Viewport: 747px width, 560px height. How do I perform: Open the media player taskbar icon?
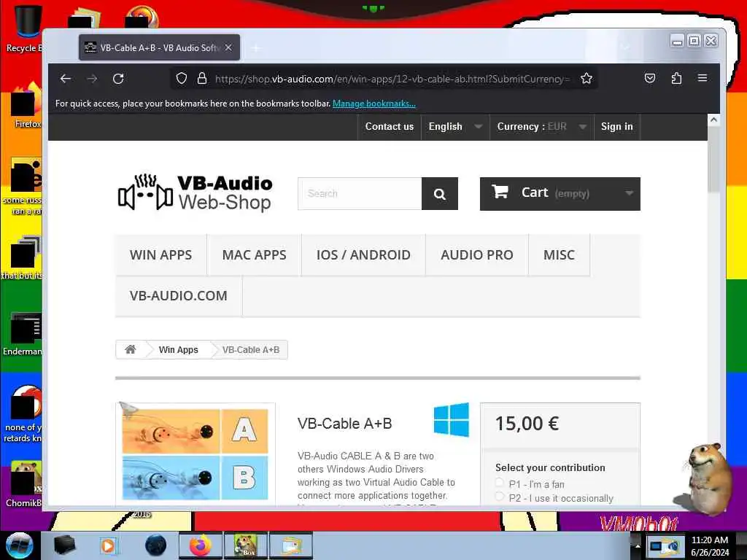pyautogui.click(x=108, y=545)
